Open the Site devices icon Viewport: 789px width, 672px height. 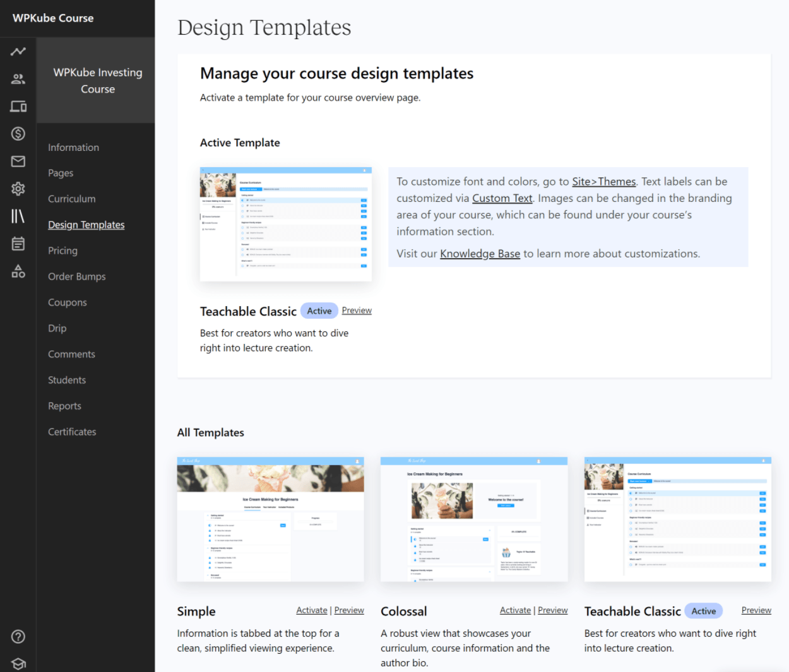18,106
